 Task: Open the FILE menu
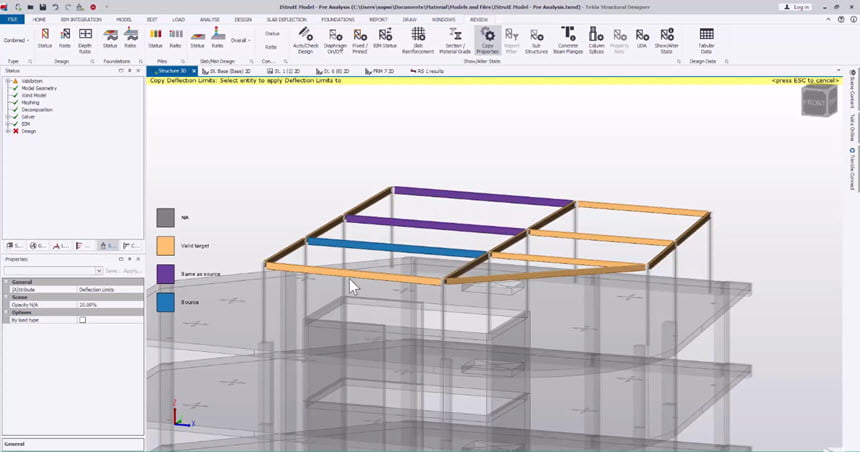[x=12, y=19]
